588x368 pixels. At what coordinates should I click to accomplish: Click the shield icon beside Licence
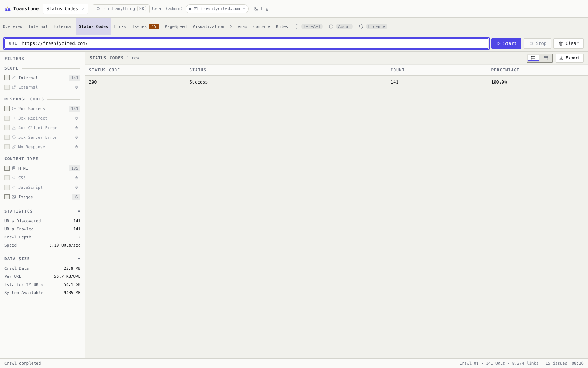[361, 26]
